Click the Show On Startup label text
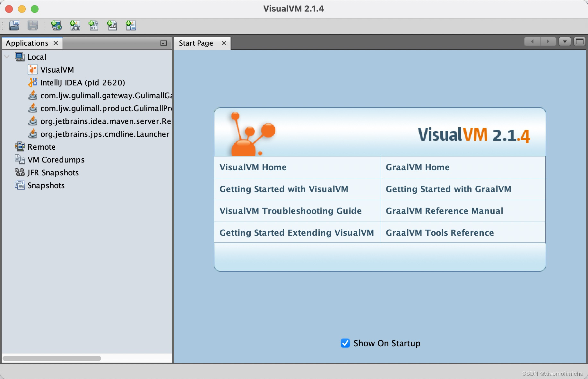Viewport: 588px width, 379px height. point(387,343)
